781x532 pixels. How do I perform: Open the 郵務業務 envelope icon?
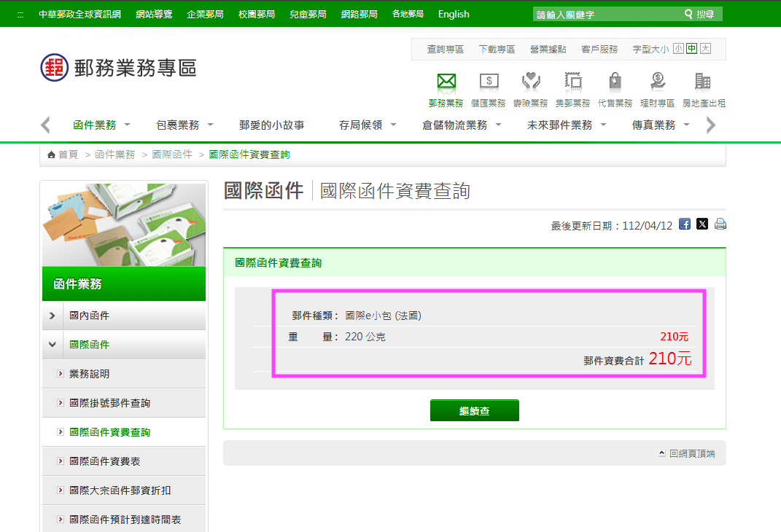tap(446, 81)
